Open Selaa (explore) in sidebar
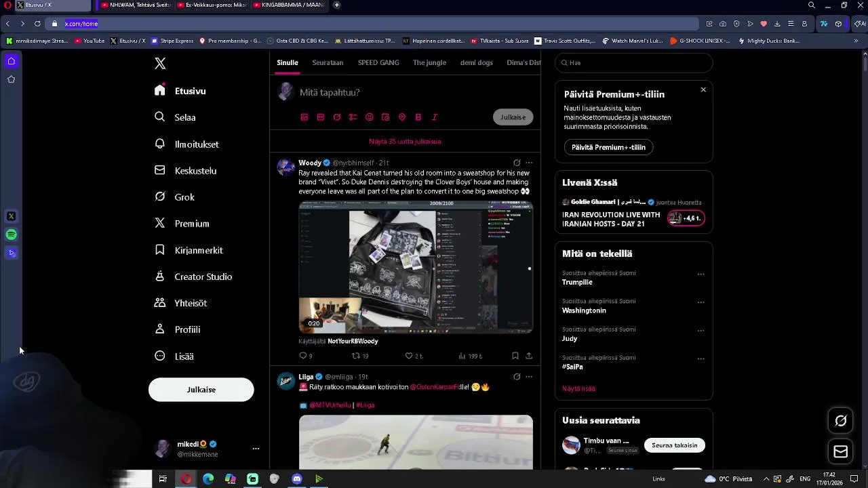Viewport: 868px width, 488px height. [x=175, y=117]
